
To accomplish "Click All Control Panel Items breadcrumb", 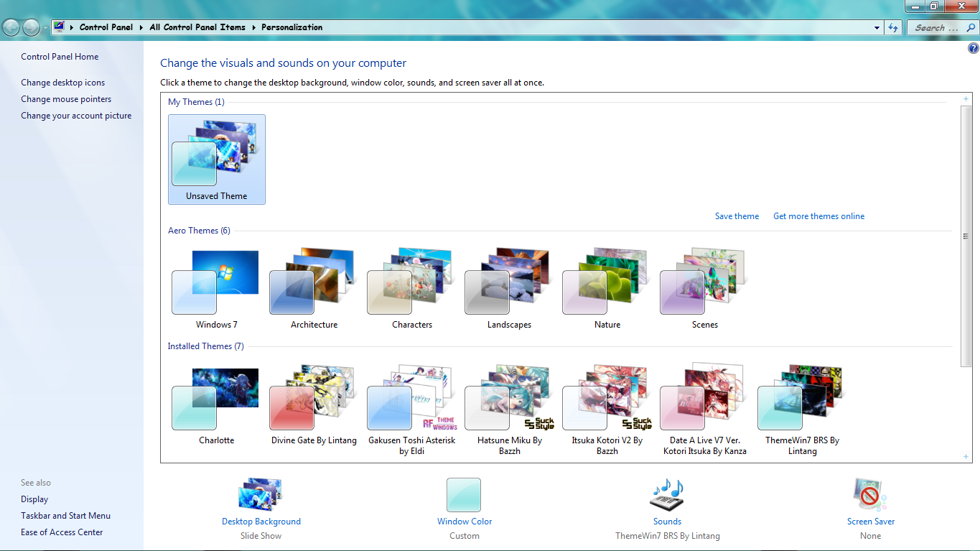I will 197,27.
